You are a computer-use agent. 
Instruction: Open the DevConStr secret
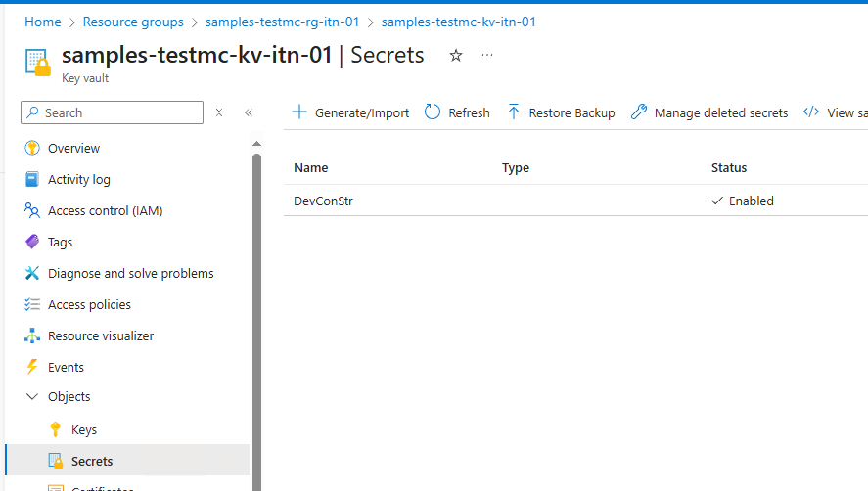pos(322,201)
